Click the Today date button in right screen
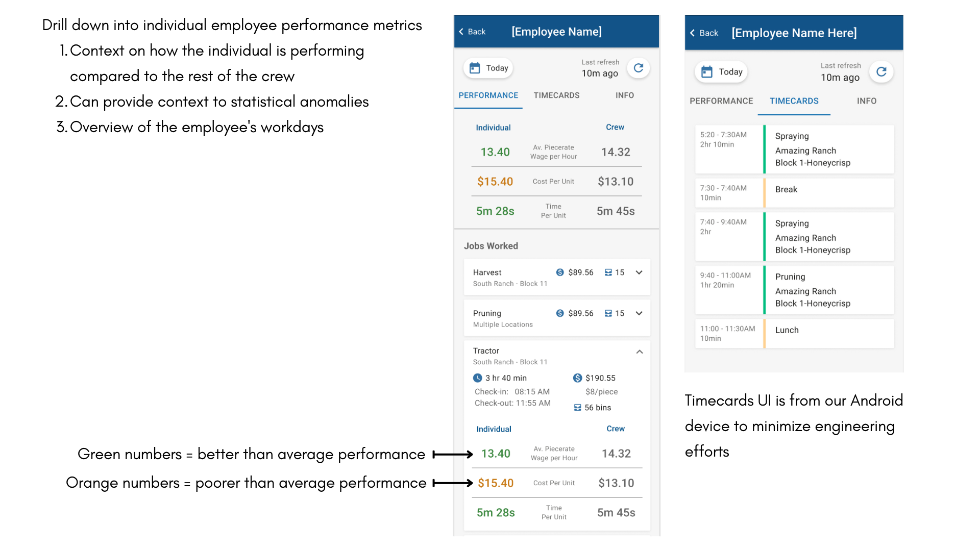This screenshot has width=980, height=551. pos(721,72)
